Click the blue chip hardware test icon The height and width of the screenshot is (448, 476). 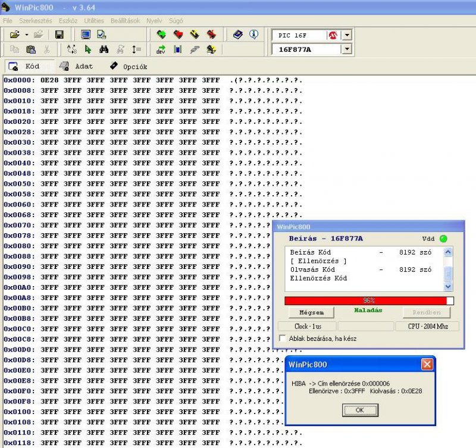(178, 49)
